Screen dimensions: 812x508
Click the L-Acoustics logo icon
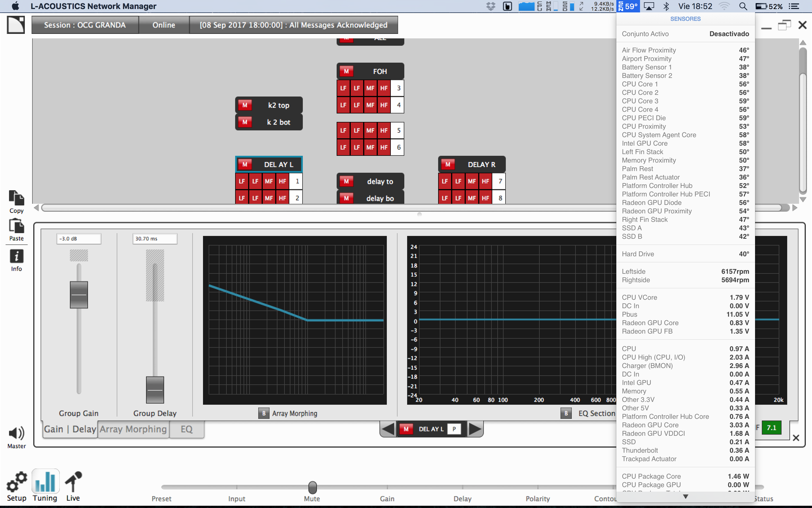tap(16, 25)
